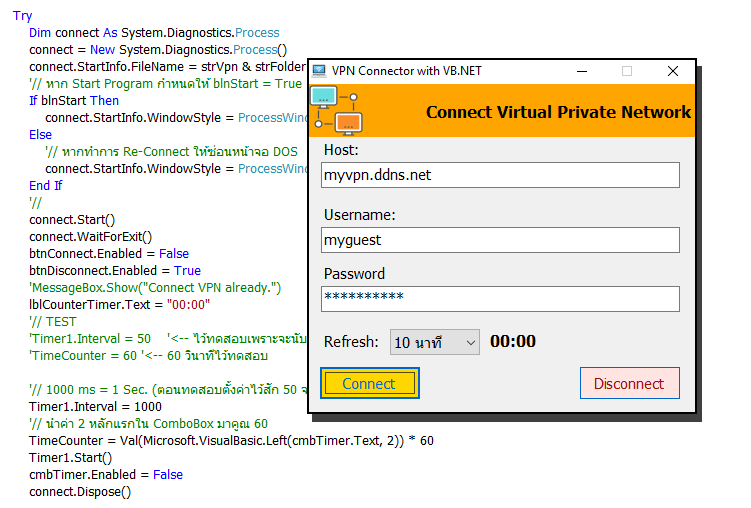Viewport: 751px width, 508px height.
Task: Click the End If code line
Action: click(x=46, y=186)
